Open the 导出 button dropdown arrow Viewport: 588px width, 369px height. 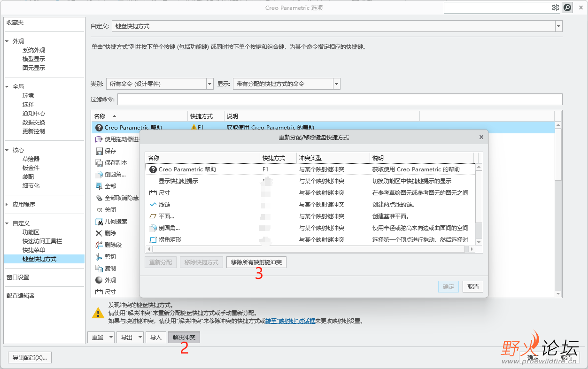[x=140, y=337]
